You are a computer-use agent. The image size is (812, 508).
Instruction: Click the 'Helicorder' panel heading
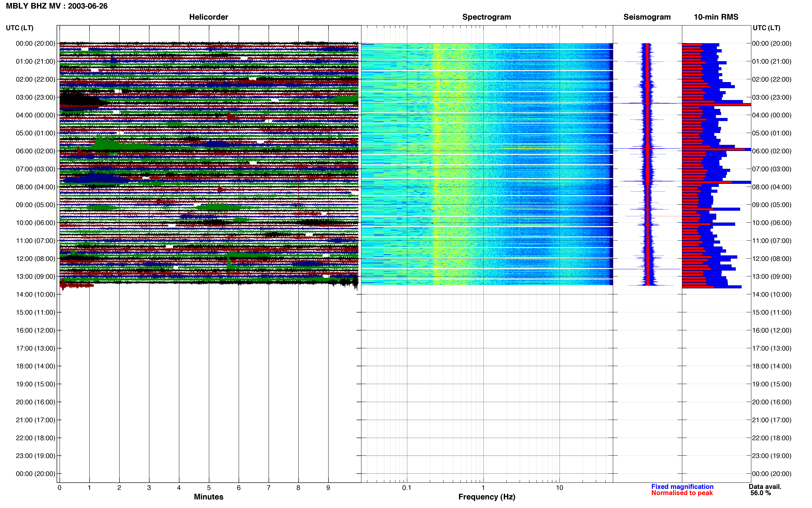[x=209, y=17]
